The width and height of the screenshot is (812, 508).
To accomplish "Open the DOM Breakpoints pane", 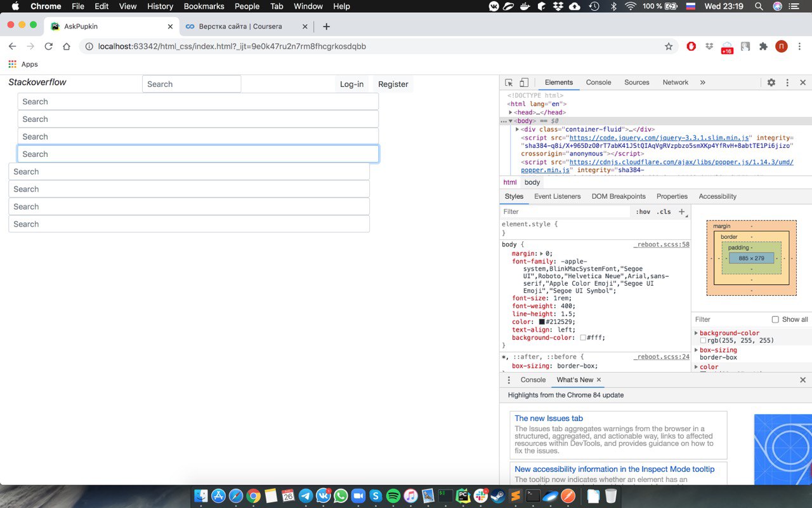I will (x=619, y=196).
